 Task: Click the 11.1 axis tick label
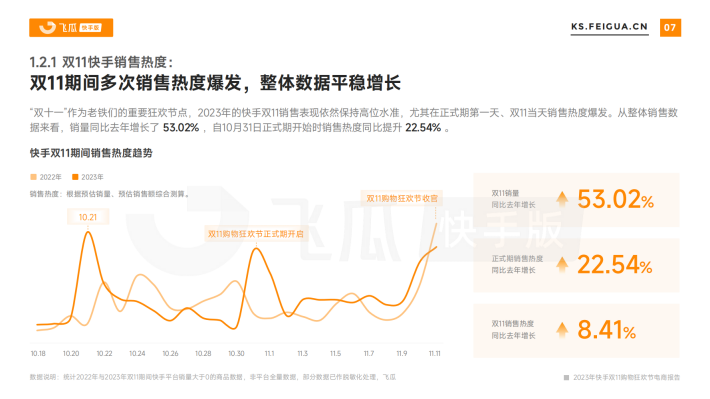[x=269, y=353]
